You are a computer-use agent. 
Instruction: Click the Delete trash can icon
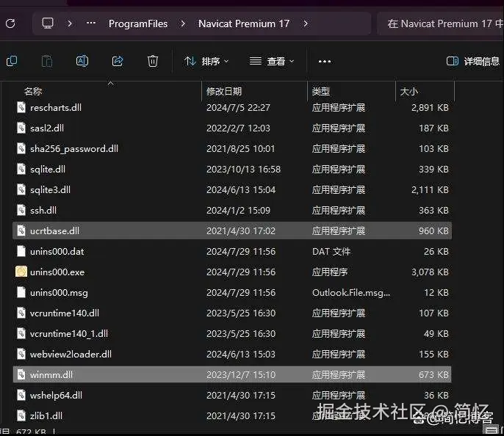pyautogui.click(x=153, y=61)
